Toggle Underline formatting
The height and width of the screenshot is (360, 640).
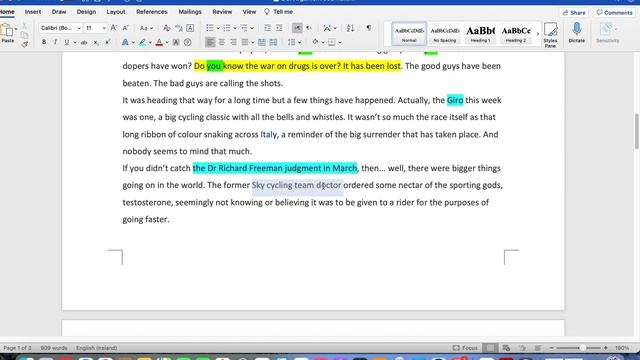click(67, 42)
